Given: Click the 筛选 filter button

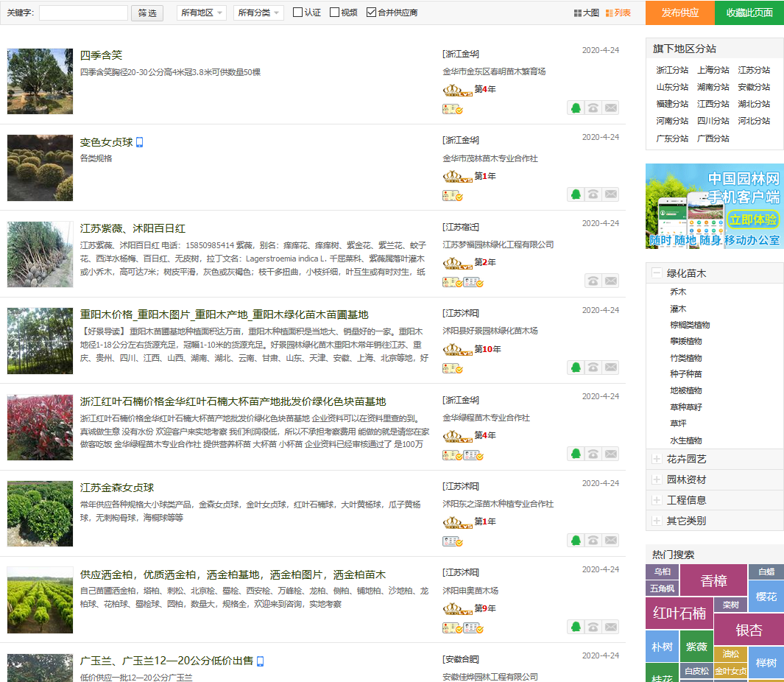Looking at the screenshot, I should pyautogui.click(x=147, y=13).
